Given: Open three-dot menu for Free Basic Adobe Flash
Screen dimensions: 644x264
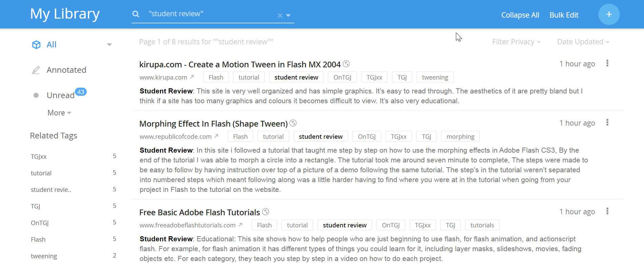Looking at the screenshot, I should pyautogui.click(x=607, y=211).
